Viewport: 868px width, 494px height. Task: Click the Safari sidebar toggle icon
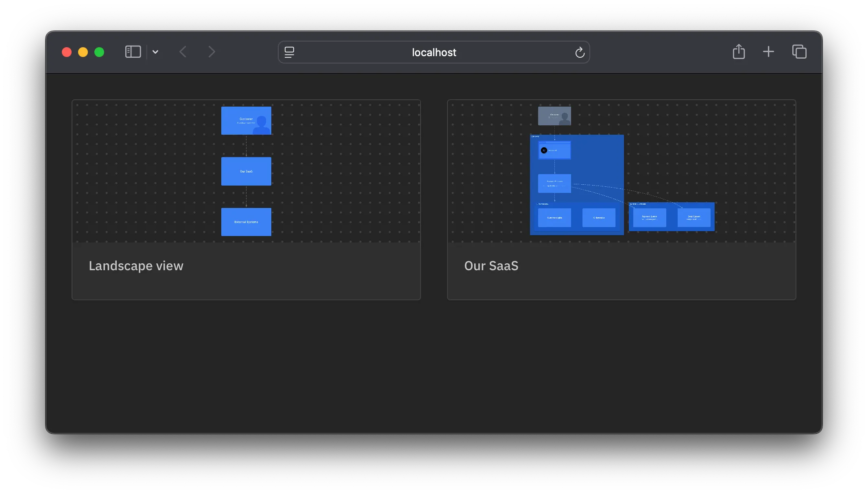pos(133,52)
